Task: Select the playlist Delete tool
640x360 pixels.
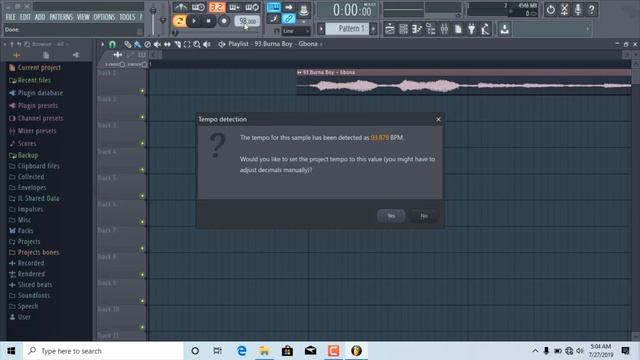Action: point(147,44)
